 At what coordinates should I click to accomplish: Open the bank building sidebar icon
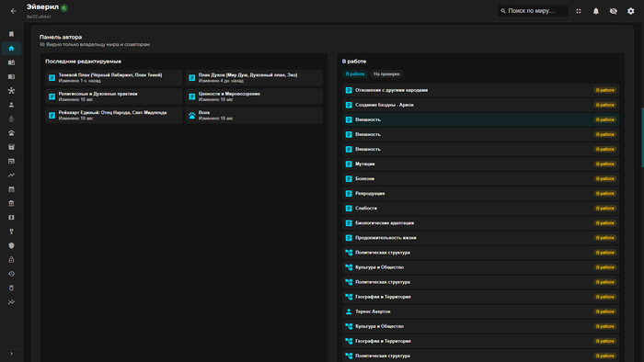pyautogui.click(x=11, y=203)
